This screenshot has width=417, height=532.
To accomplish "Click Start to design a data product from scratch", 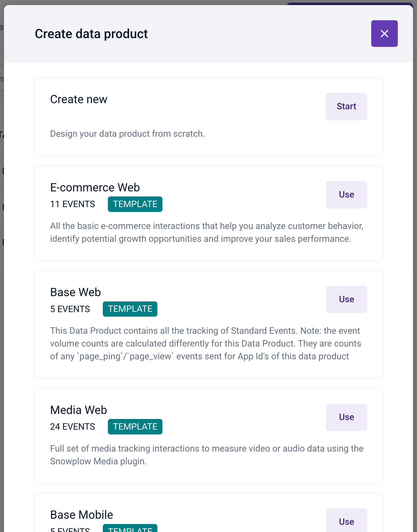I will tap(346, 106).
